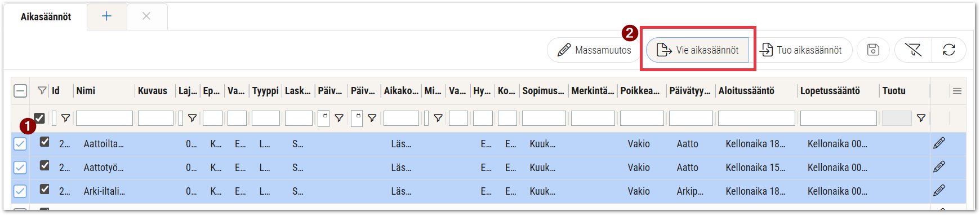
Task: Open the Tuotu column filter funnel
Action: point(921,118)
